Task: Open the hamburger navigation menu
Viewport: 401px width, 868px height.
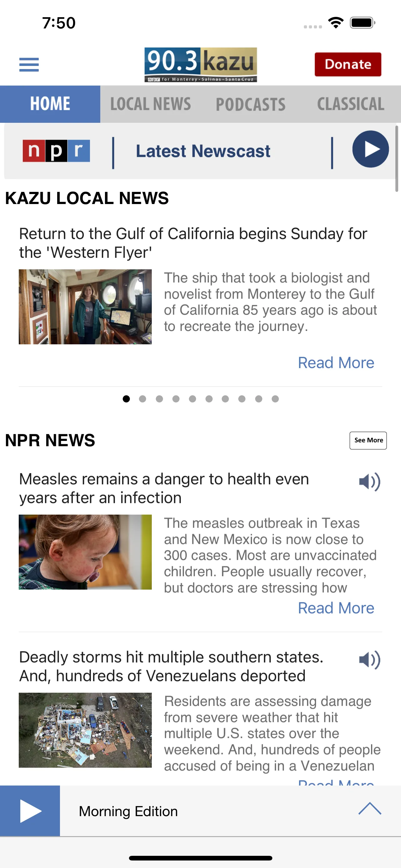Action: click(29, 65)
